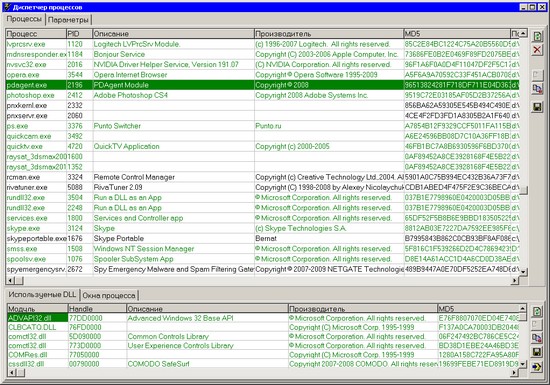The width and height of the screenshot is (550, 385).
Task: Select rundll32.exe with PID 3504
Action: click(x=262, y=197)
